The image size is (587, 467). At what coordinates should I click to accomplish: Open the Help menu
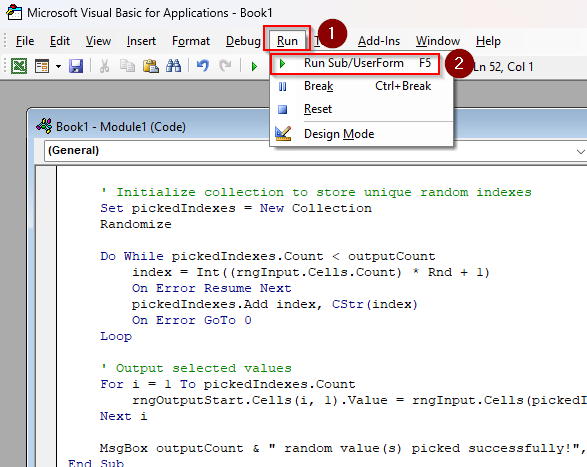488,41
